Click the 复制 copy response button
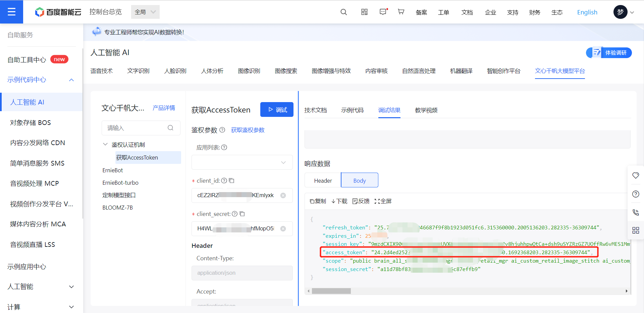Image resolution: width=644 pixels, height=313 pixels. [x=318, y=201]
